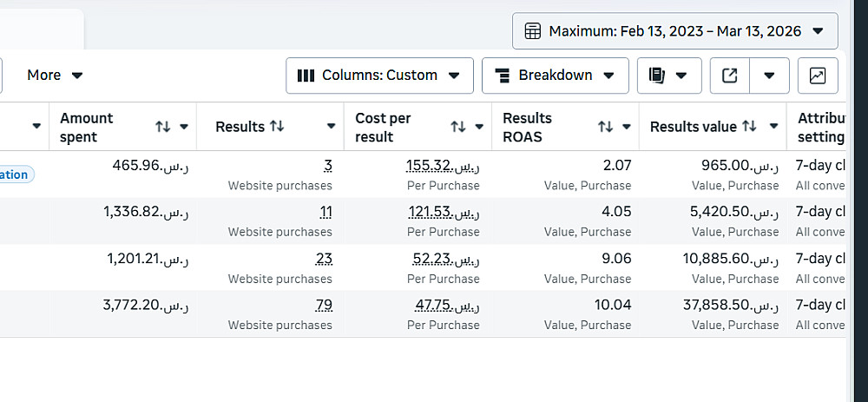Open Cost per result column options arrow
This screenshot has width=868, height=402.
pos(479,127)
